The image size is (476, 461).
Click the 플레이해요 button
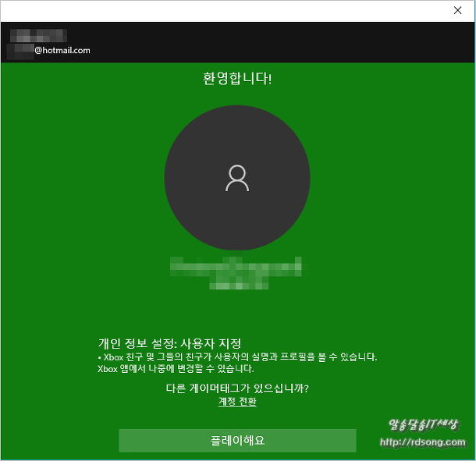click(x=237, y=440)
